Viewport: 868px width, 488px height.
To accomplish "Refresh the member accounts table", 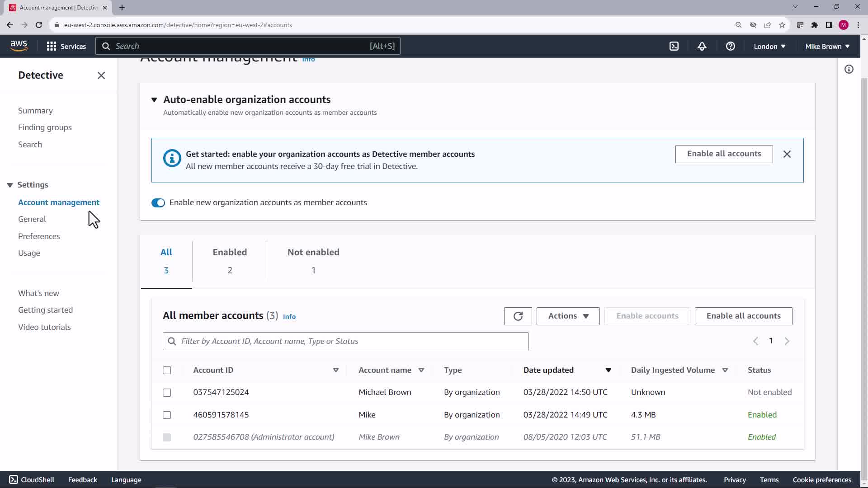I will tap(518, 316).
